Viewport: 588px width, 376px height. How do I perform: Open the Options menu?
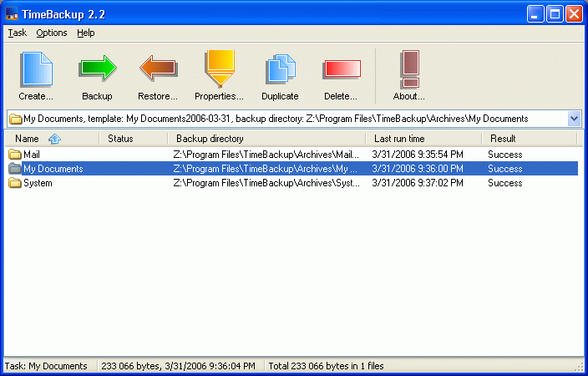coord(52,33)
